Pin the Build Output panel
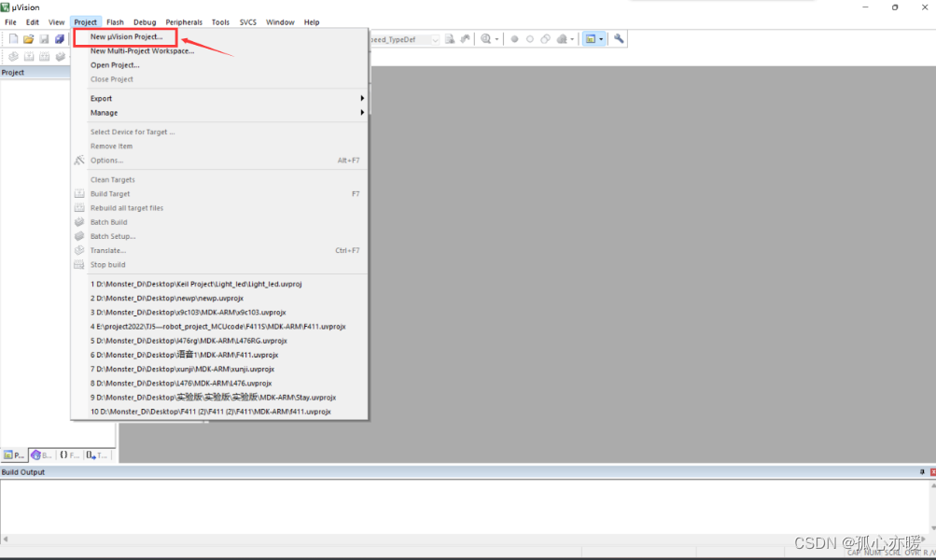Screen dimensions: 936x560 tap(922, 471)
